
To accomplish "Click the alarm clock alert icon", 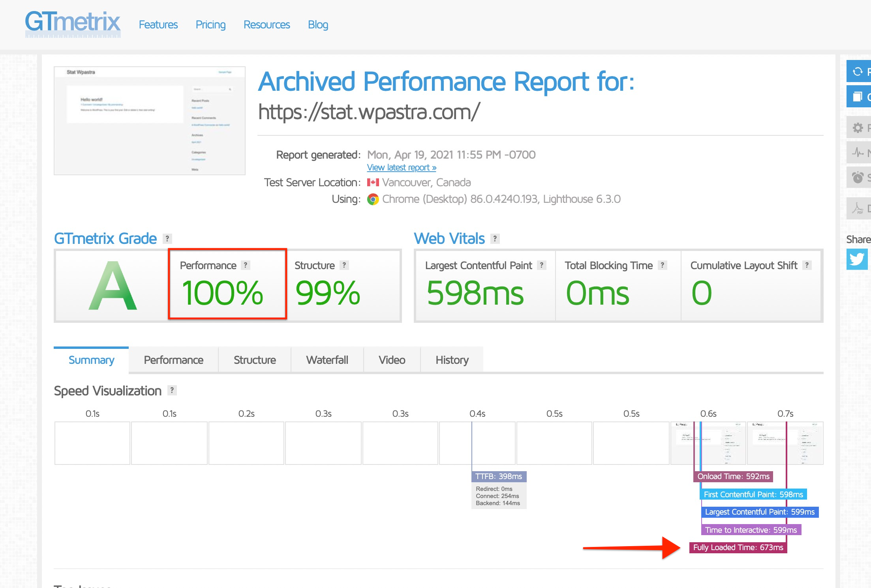I will 859,177.
